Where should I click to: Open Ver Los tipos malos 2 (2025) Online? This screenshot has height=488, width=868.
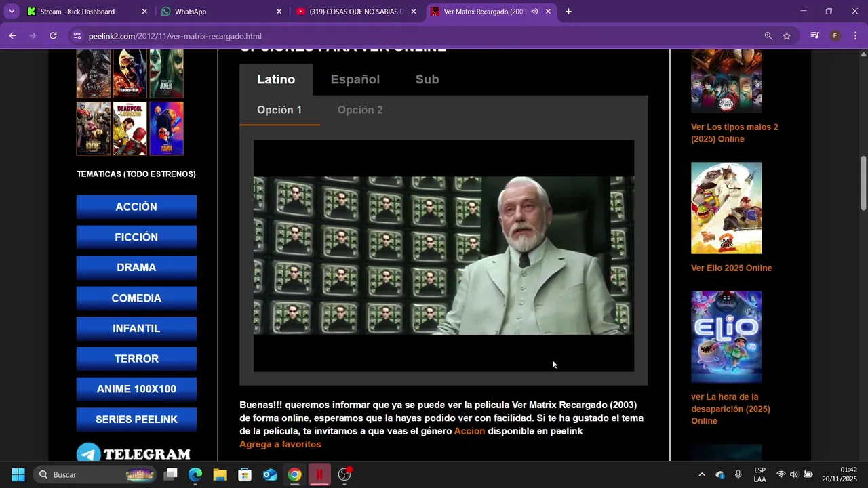tap(734, 133)
